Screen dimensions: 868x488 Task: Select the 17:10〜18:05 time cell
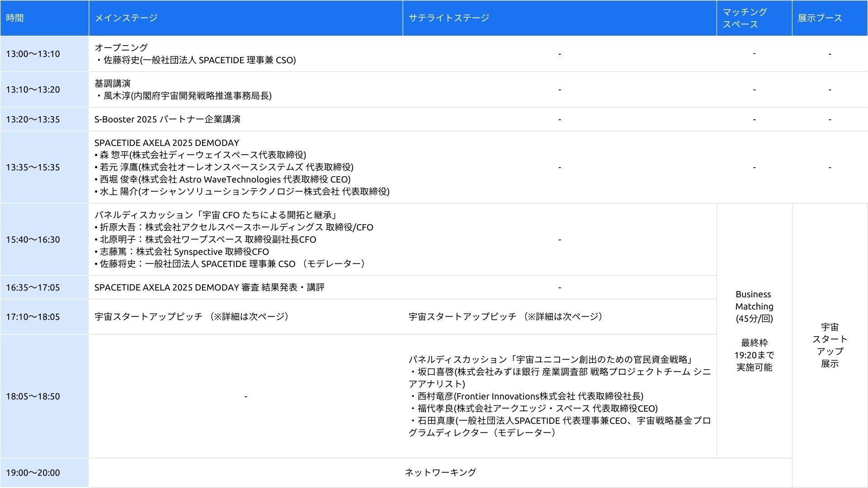click(44, 317)
